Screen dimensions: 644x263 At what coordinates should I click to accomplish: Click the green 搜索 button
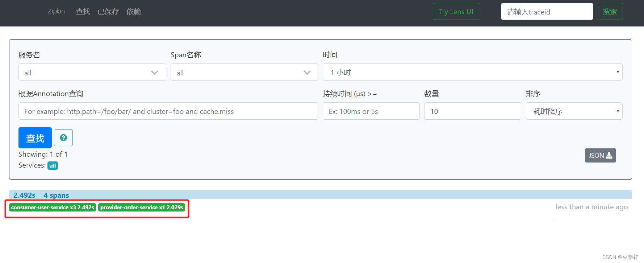[610, 12]
